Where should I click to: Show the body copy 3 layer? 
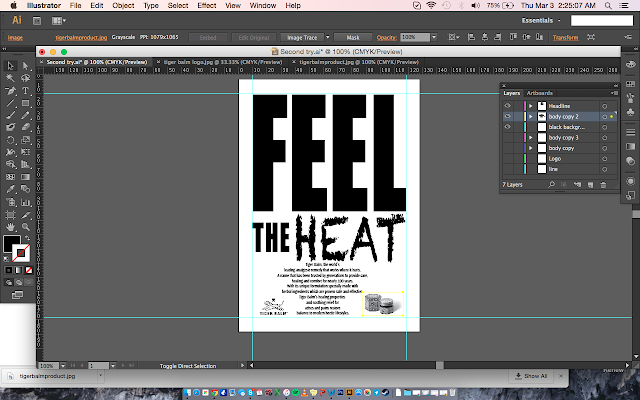point(507,138)
